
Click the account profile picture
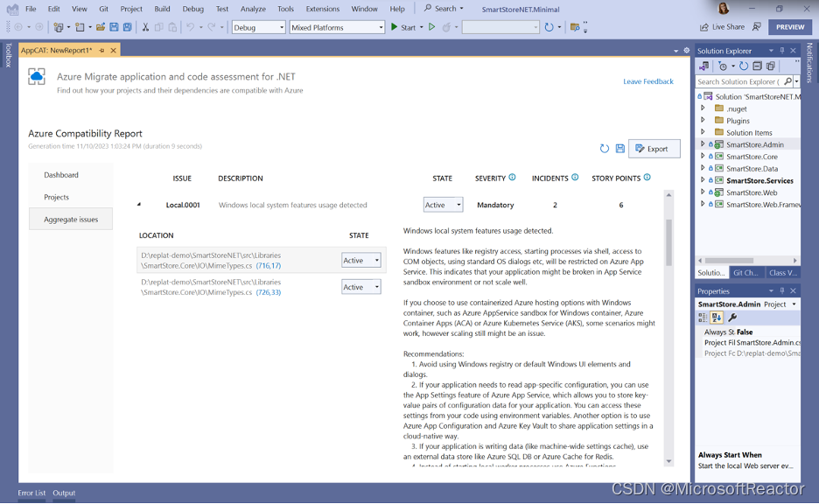[724, 9]
